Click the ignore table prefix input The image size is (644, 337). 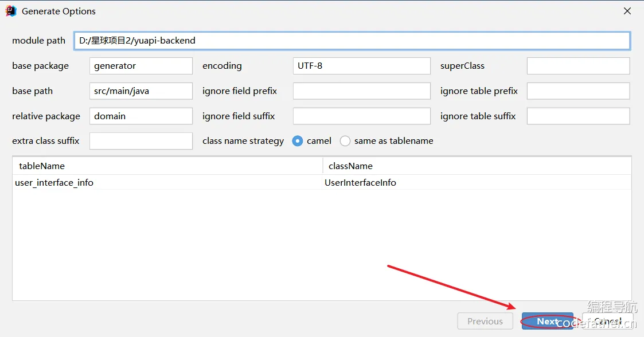578,91
